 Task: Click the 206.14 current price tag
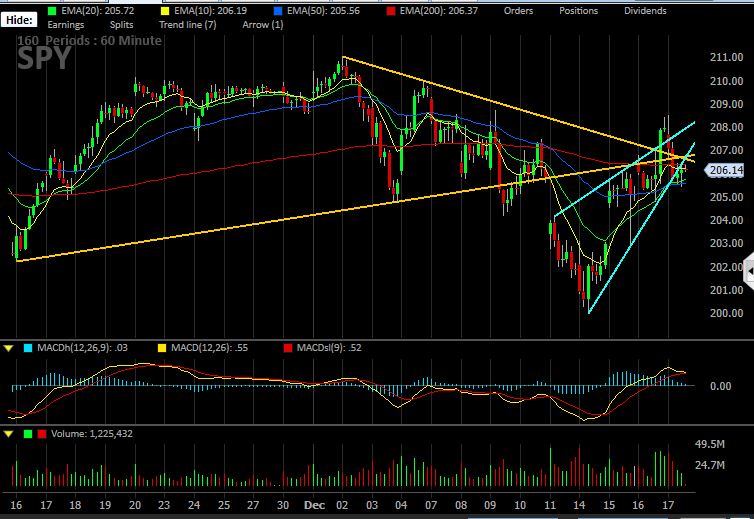[725, 170]
